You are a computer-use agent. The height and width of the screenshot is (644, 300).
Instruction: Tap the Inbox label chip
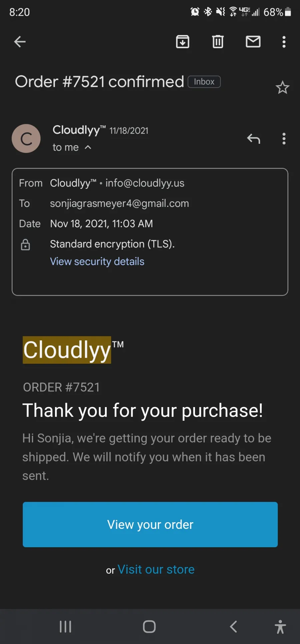pyautogui.click(x=204, y=82)
